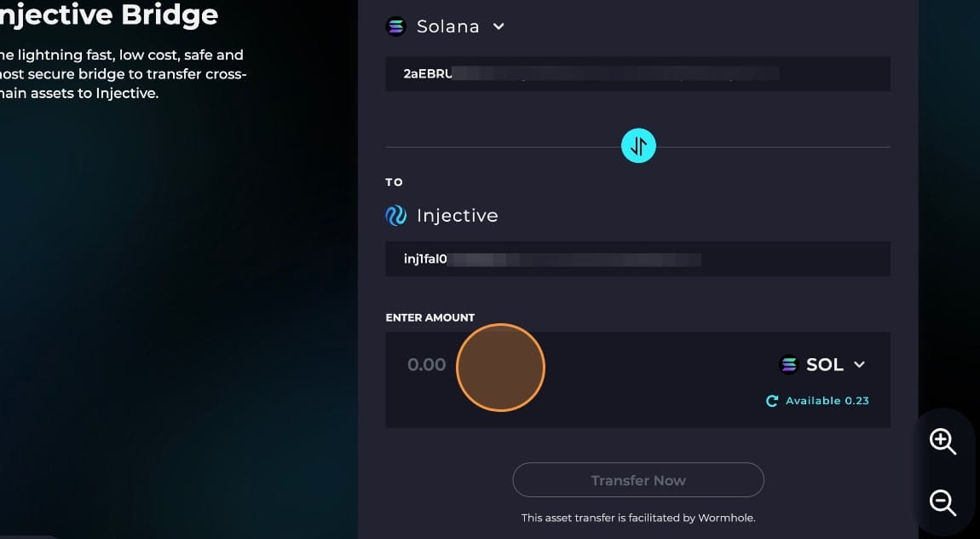Click the TO section label

point(394,182)
